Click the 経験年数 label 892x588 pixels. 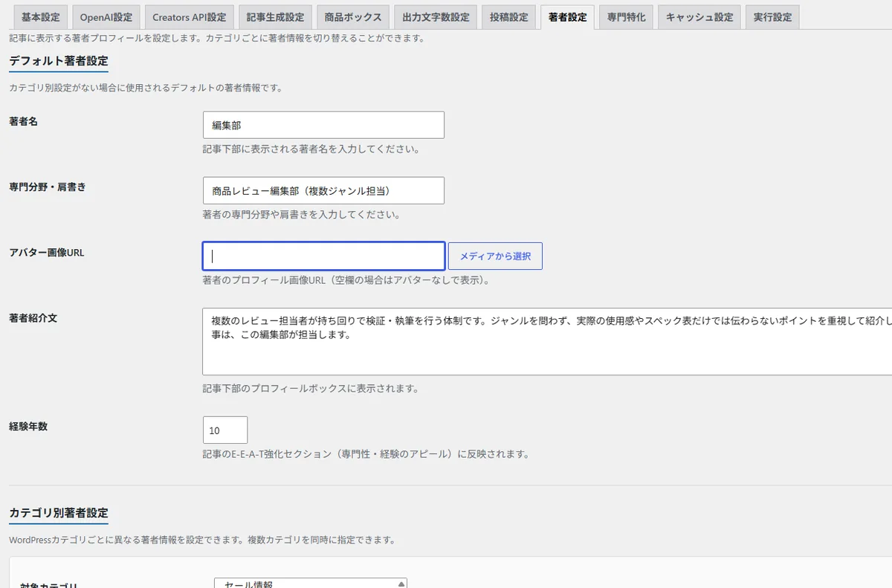tap(28, 426)
